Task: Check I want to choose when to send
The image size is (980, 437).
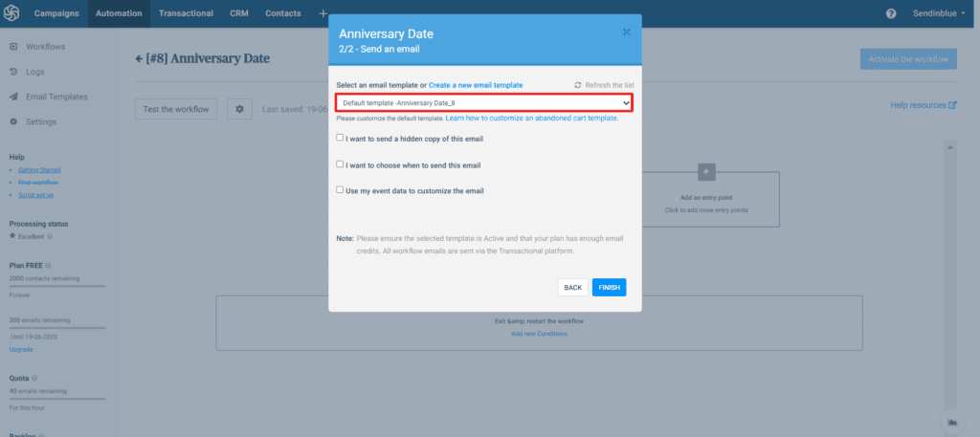Action: [340, 164]
